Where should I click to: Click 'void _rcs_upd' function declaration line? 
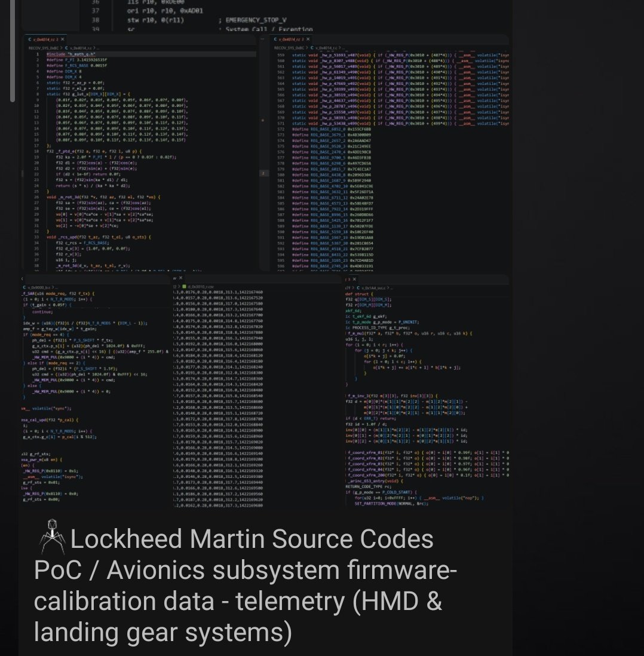[99, 237]
